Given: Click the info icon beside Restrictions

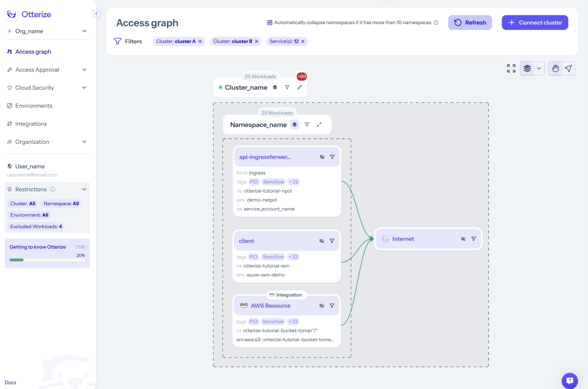Looking at the screenshot, I should pyautogui.click(x=53, y=189).
